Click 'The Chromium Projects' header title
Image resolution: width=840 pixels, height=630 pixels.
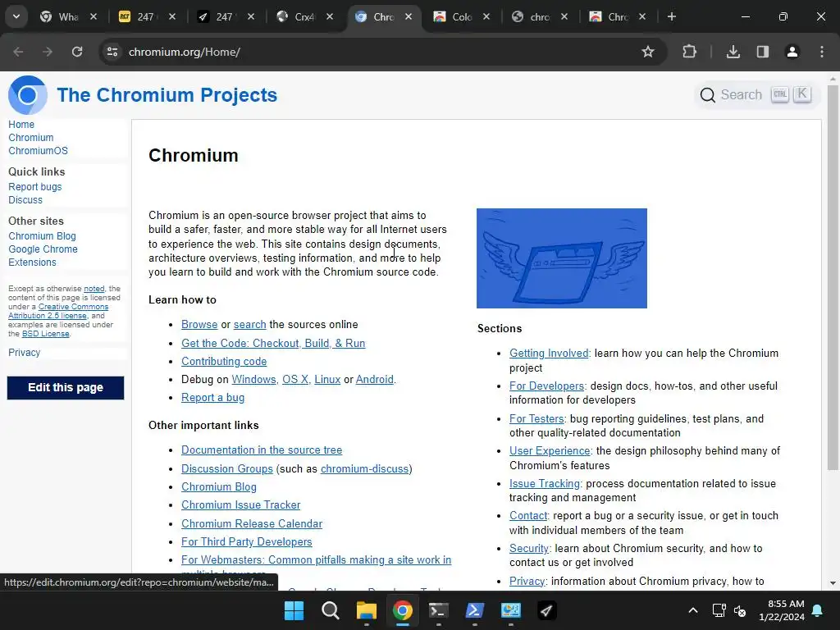(x=167, y=95)
